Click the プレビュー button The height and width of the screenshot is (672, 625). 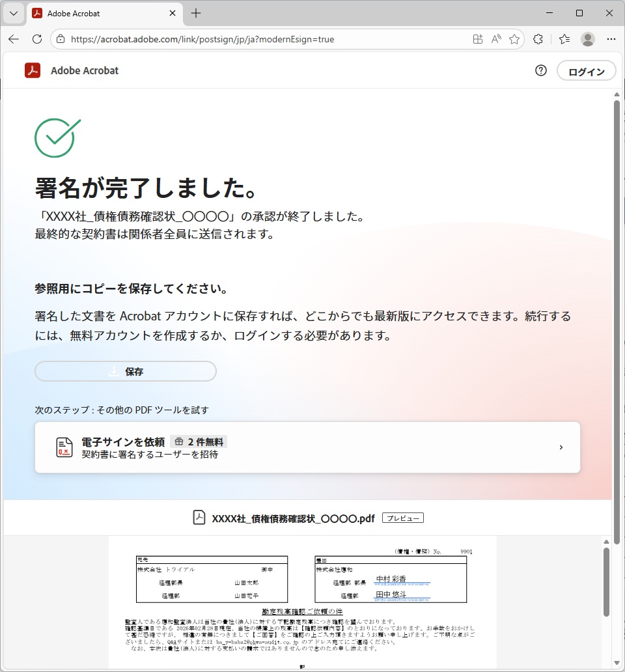coord(402,518)
